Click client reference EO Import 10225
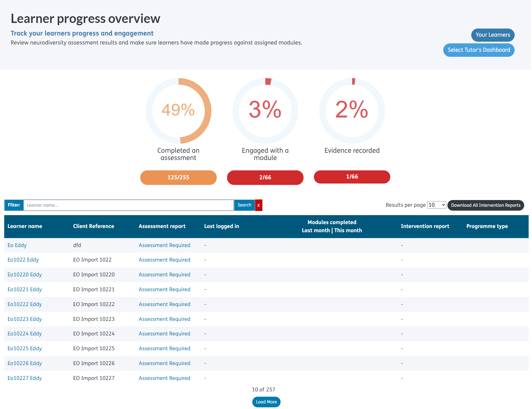The width and height of the screenshot is (532, 409). coord(94,349)
